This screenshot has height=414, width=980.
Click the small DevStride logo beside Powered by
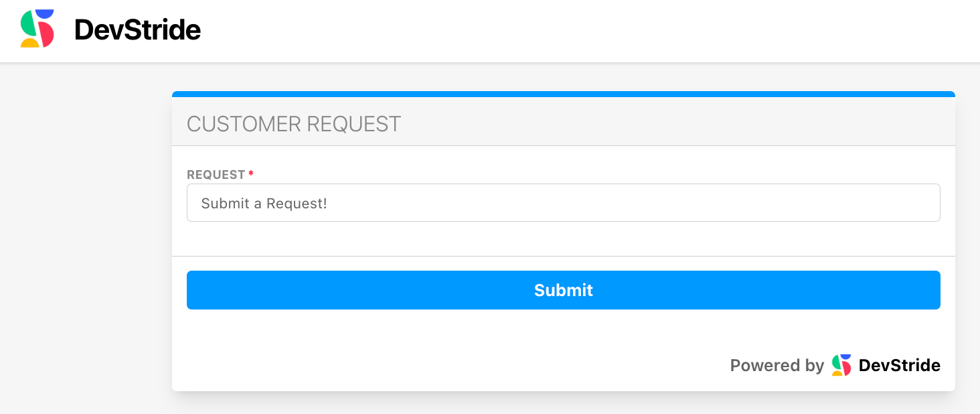841,365
